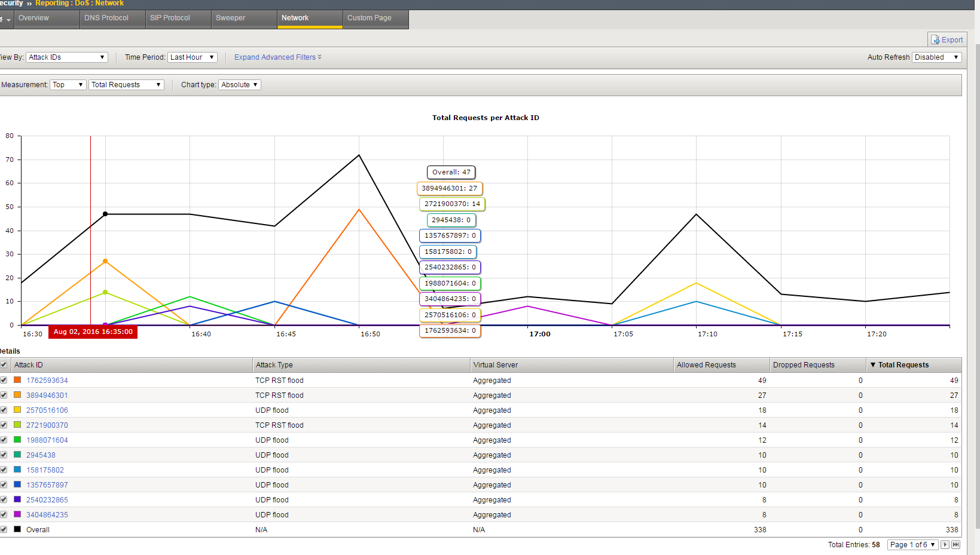Toggle the select-all checkbox in table header

click(x=4, y=365)
